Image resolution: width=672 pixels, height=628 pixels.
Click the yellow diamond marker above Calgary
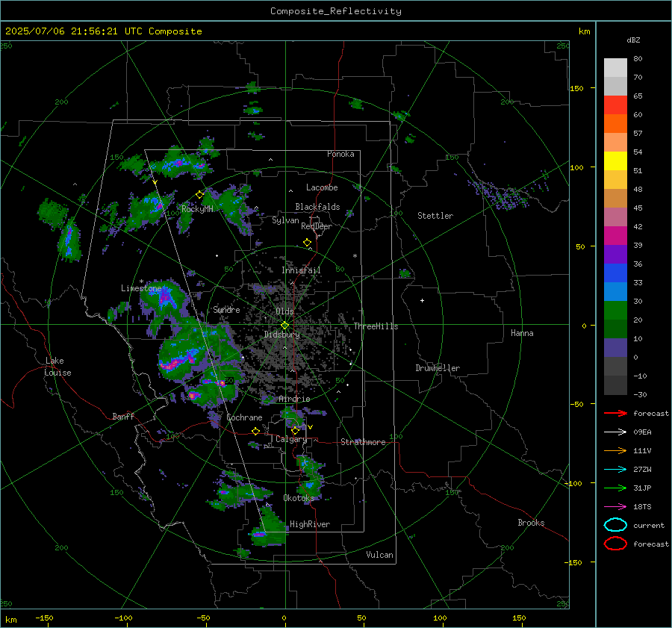click(295, 430)
